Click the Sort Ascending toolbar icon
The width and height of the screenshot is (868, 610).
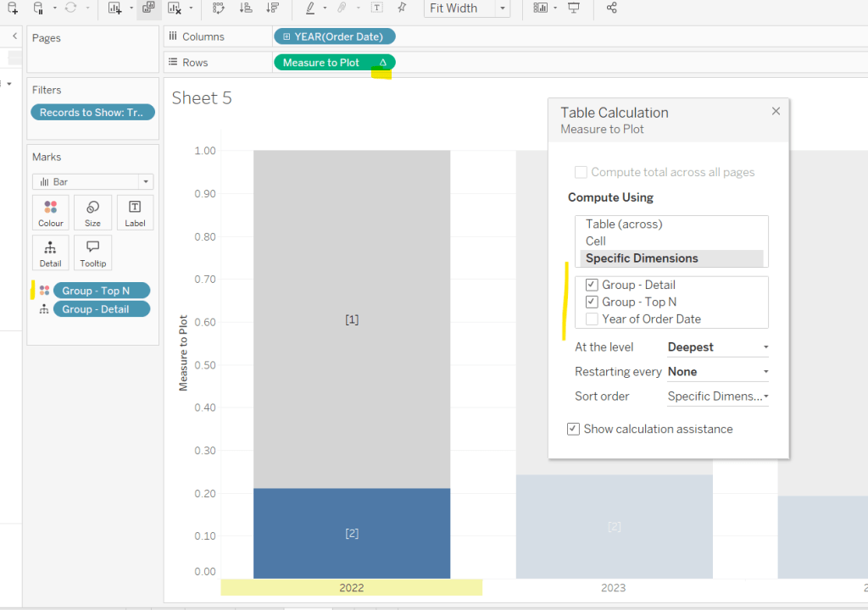(245, 8)
